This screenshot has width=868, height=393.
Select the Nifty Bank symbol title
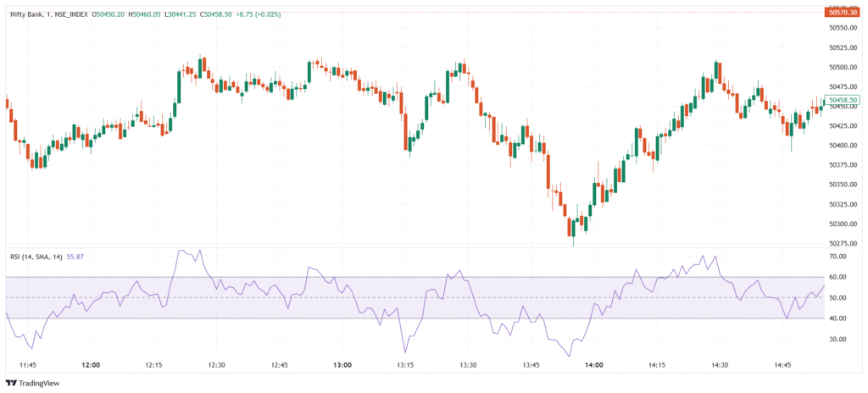click(28, 14)
